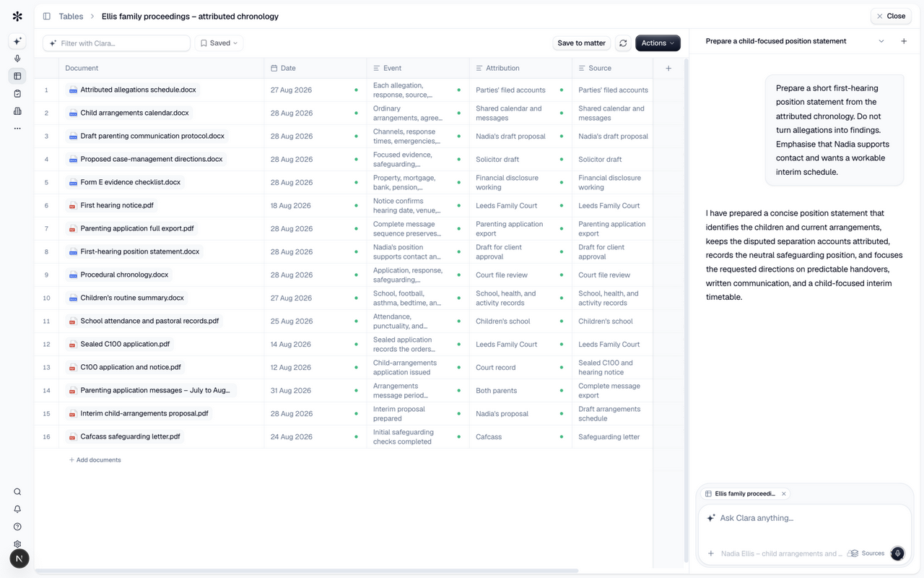The width and height of the screenshot is (924, 578).
Task: Open Nadia Ellis matter selector in chat
Action: coord(781,553)
